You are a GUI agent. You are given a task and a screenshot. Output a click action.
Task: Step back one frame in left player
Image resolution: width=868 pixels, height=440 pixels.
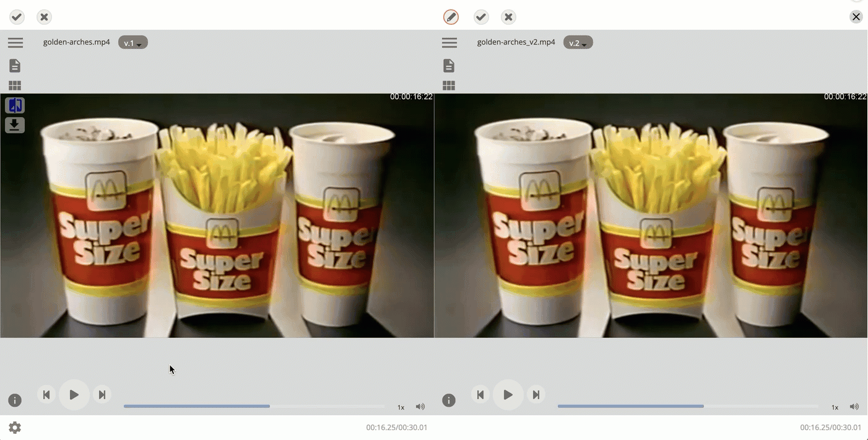point(46,395)
